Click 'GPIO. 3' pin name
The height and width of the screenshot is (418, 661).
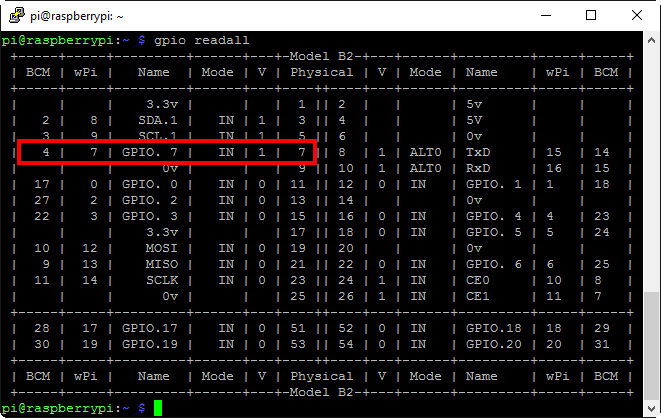click(150, 216)
